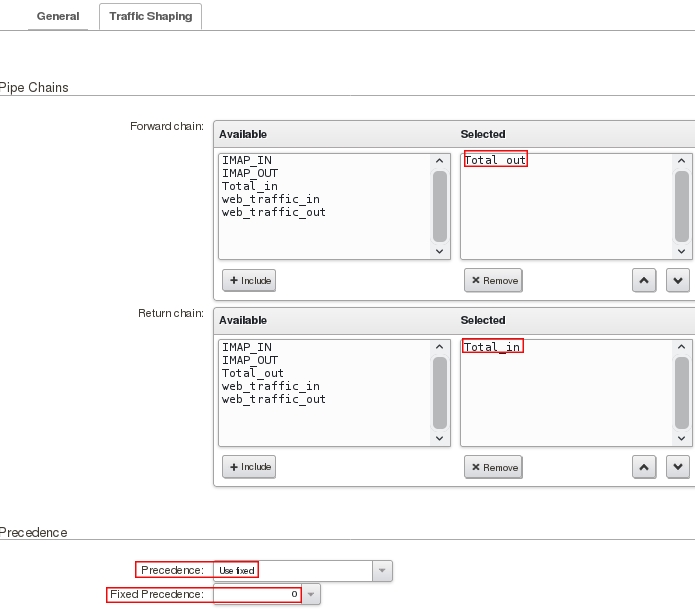The image size is (695, 610).
Task: Click Remove button under Forward chain
Action: tap(493, 280)
